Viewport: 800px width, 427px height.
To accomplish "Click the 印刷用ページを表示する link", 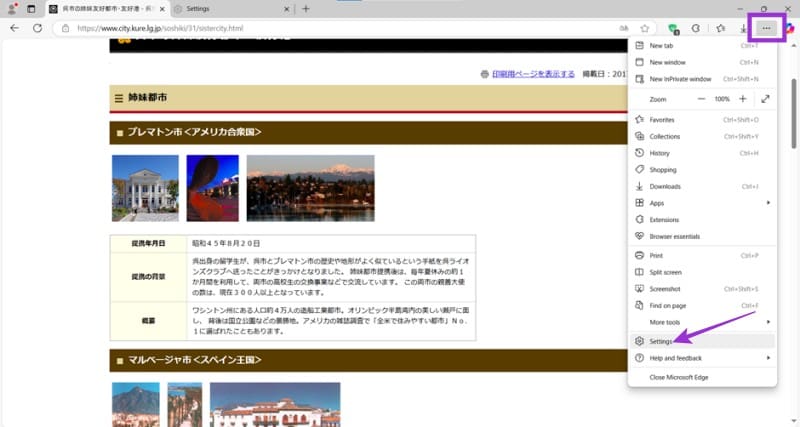I will 533,73.
